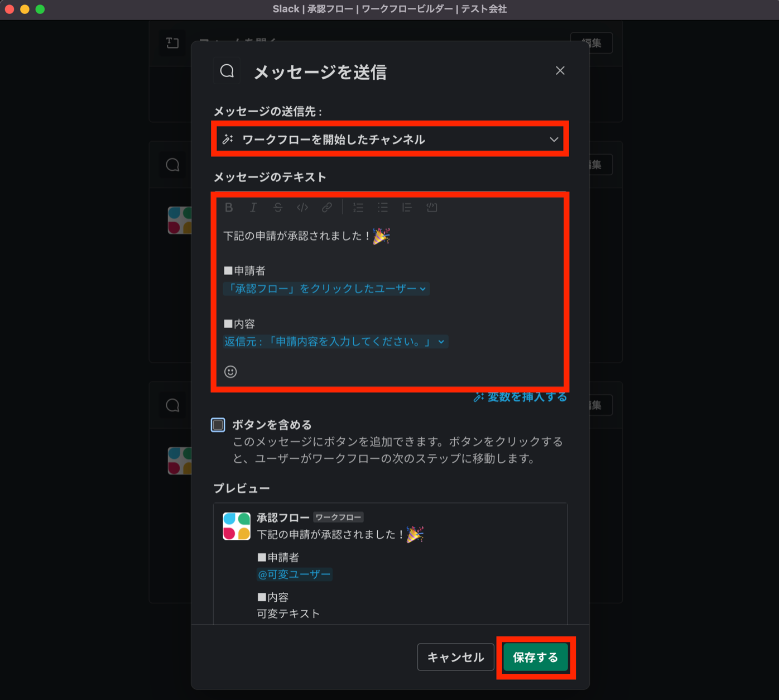Click the プレビュー heading

point(242,488)
